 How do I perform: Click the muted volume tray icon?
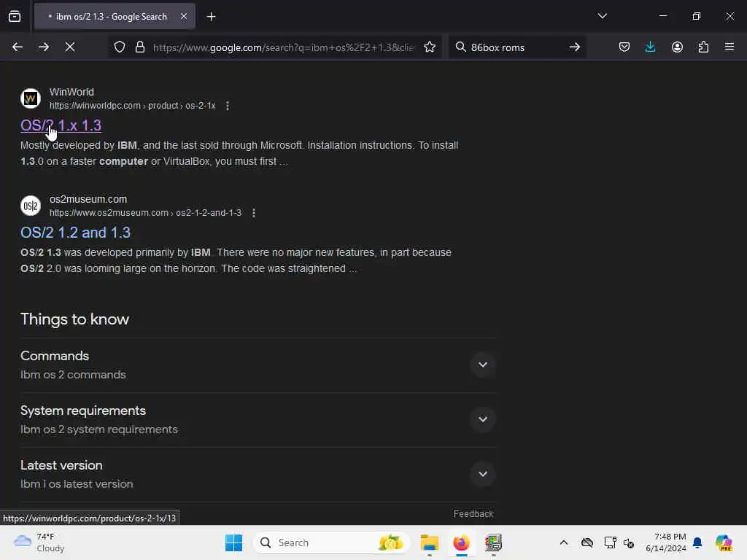628,542
